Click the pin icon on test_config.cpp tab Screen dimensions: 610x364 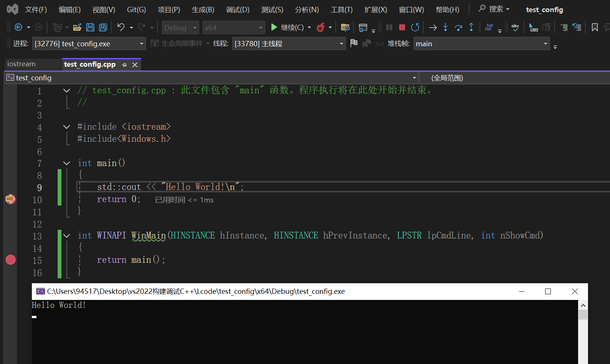pos(124,65)
